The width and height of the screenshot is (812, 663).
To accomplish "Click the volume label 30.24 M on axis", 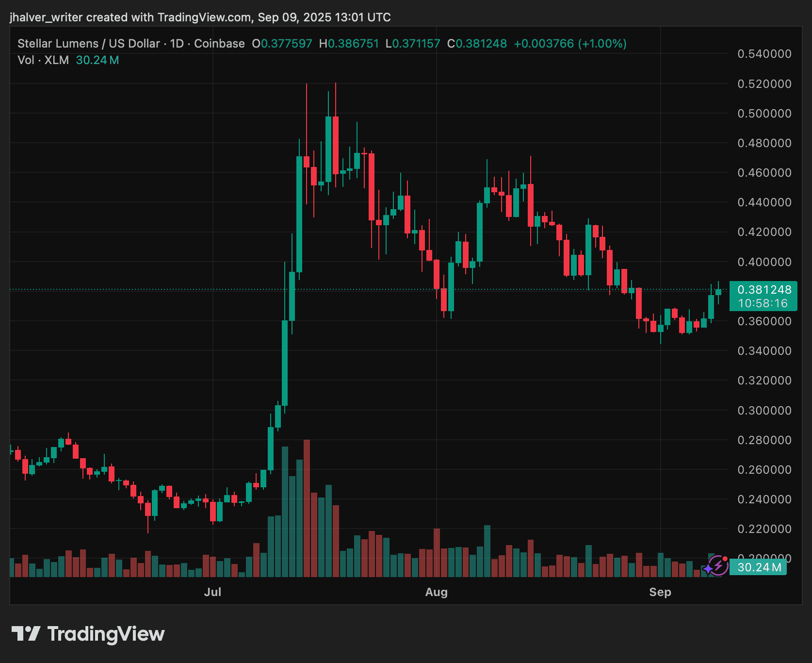I will pos(759,567).
